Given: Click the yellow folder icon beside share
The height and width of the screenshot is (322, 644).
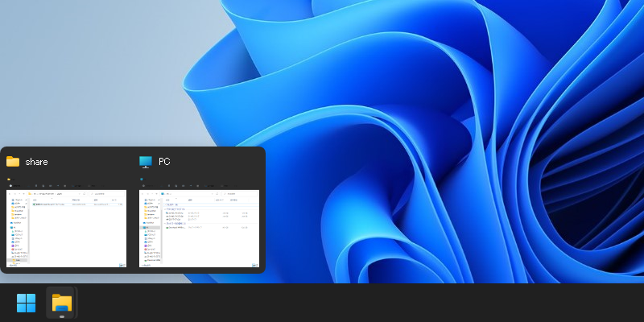Looking at the screenshot, I should pos(13,162).
